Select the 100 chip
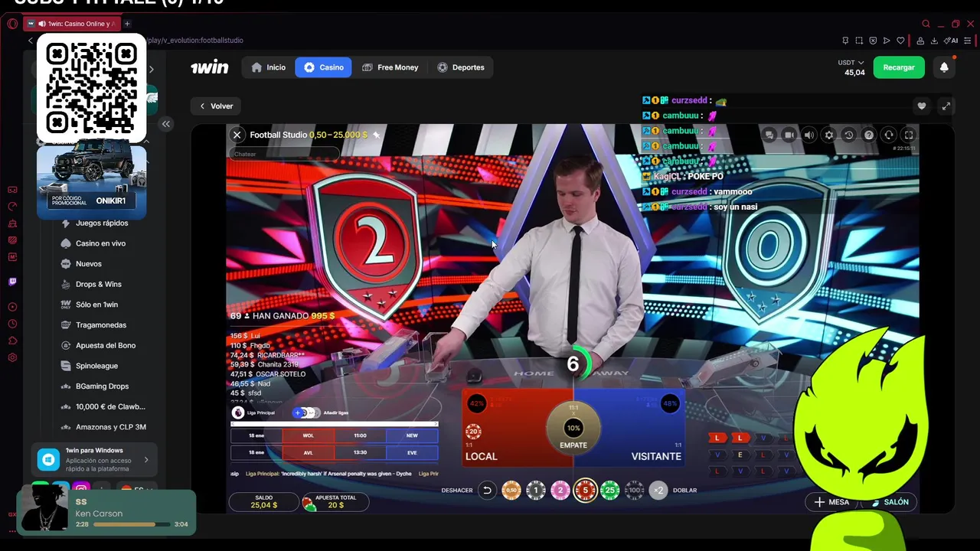The image size is (980, 551). 635,491
